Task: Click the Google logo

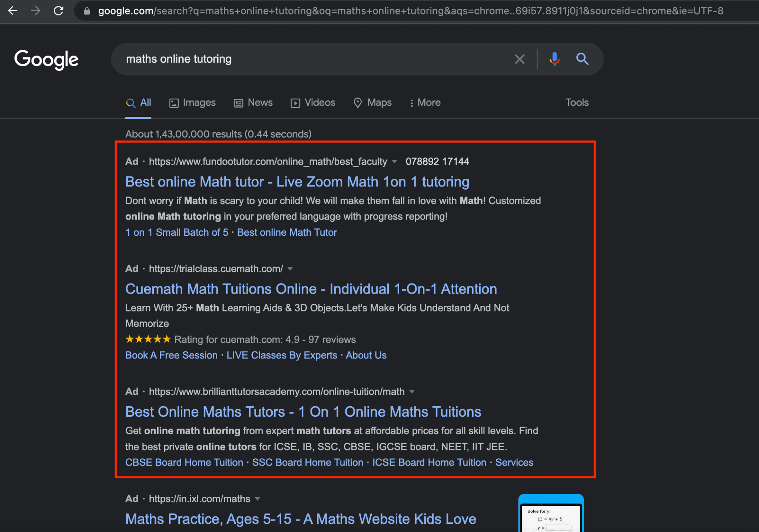Action: [46, 59]
